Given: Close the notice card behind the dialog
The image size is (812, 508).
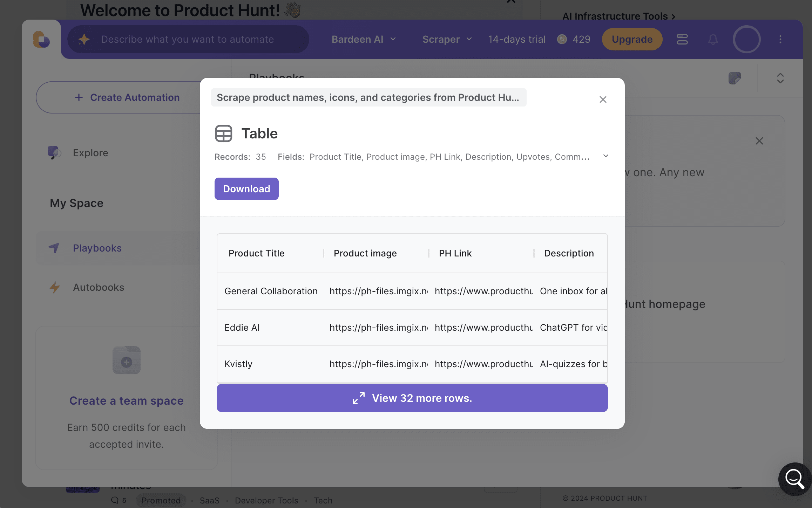Looking at the screenshot, I should pos(759,141).
